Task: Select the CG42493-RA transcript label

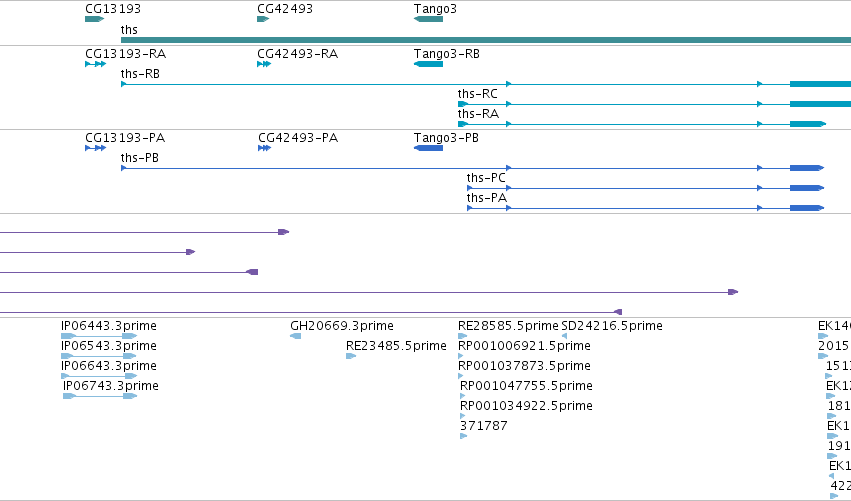Action: coord(297,54)
